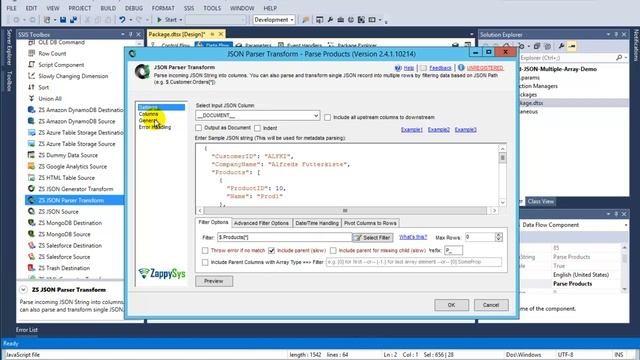The height and width of the screenshot is (360, 640).
Task: Select the Union All transform
Action: tap(50, 99)
